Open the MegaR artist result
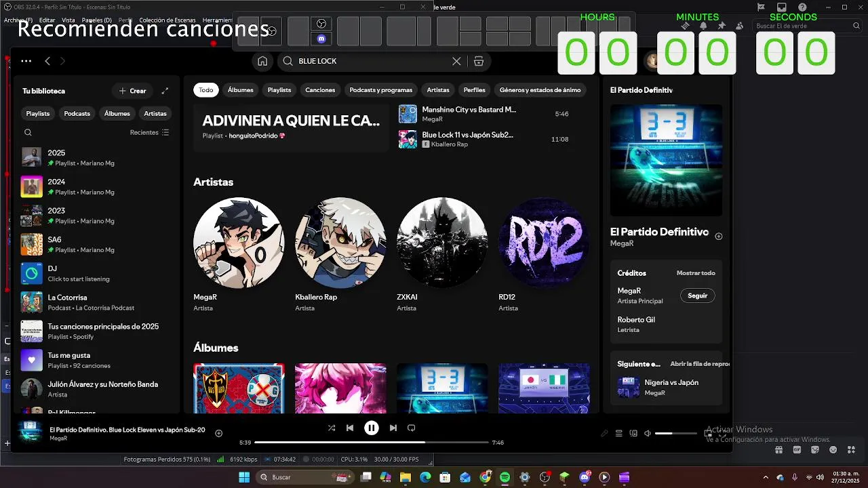Viewport: 868px width, 488px height. click(239, 254)
